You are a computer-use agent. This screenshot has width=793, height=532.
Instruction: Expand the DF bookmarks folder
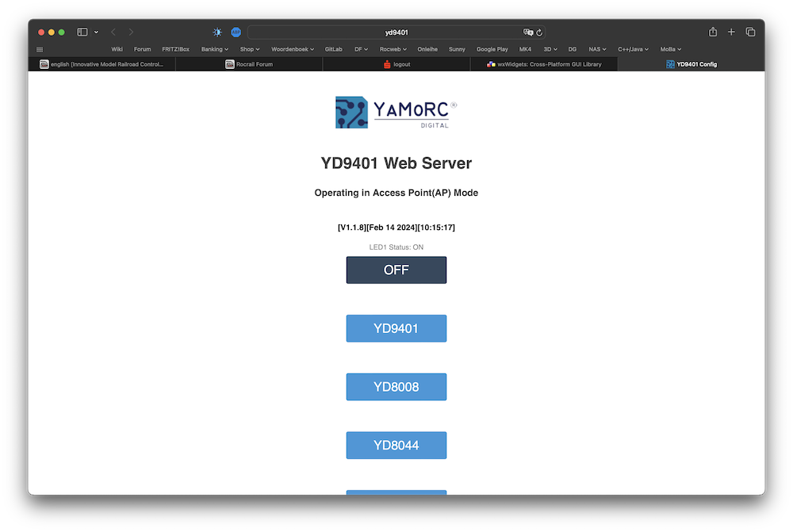(x=361, y=49)
